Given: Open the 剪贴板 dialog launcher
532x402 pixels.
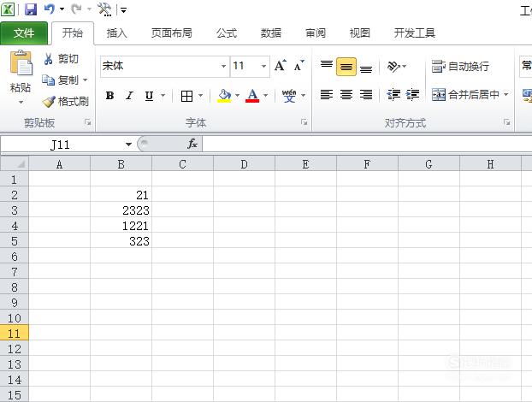Looking at the screenshot, I should coord(87,122).
